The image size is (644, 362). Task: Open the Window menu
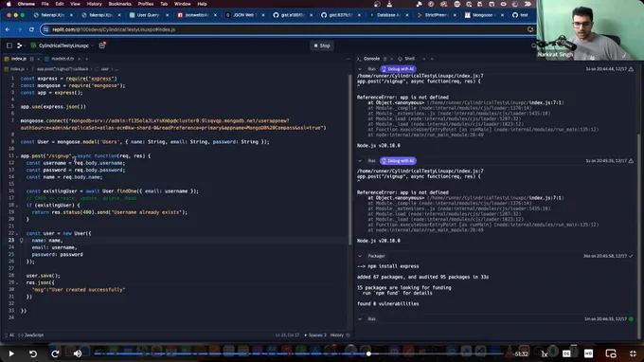click(183, 4)
